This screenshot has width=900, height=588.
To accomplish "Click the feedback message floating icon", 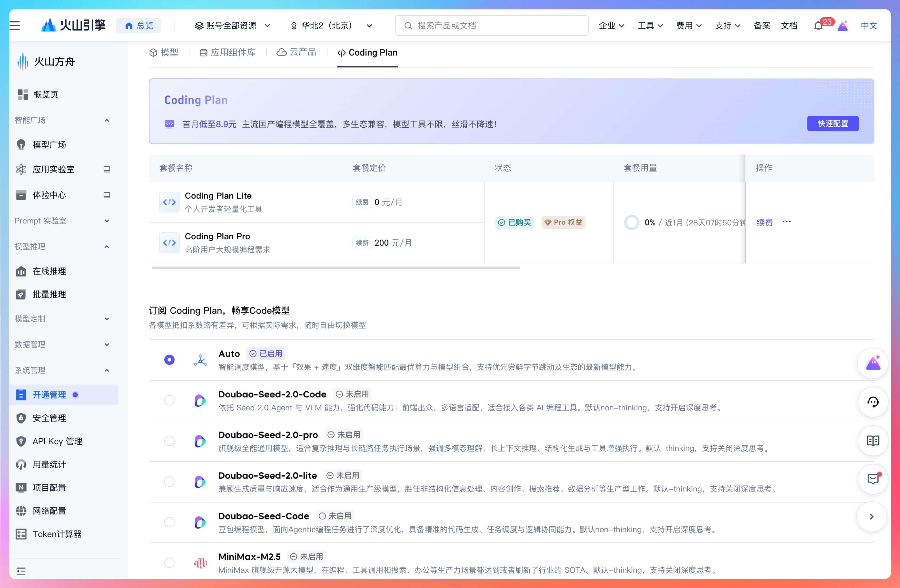I will click(872, 479).
